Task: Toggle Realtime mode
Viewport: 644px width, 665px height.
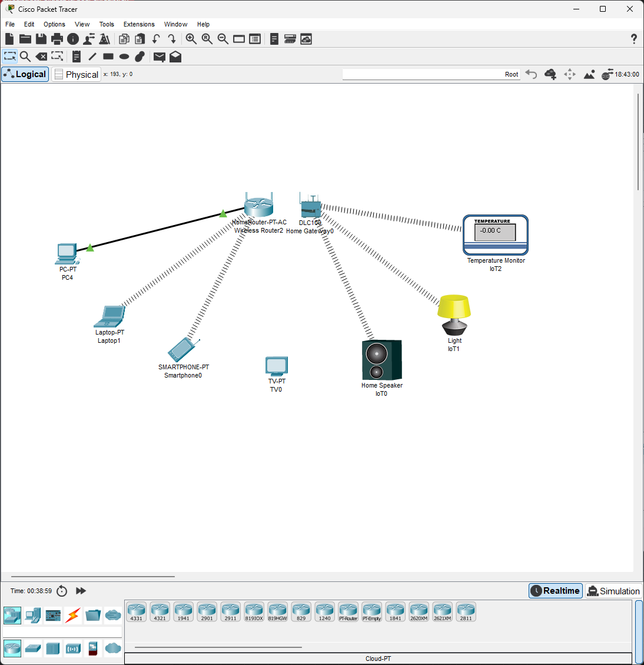Action: pos(555,591)
